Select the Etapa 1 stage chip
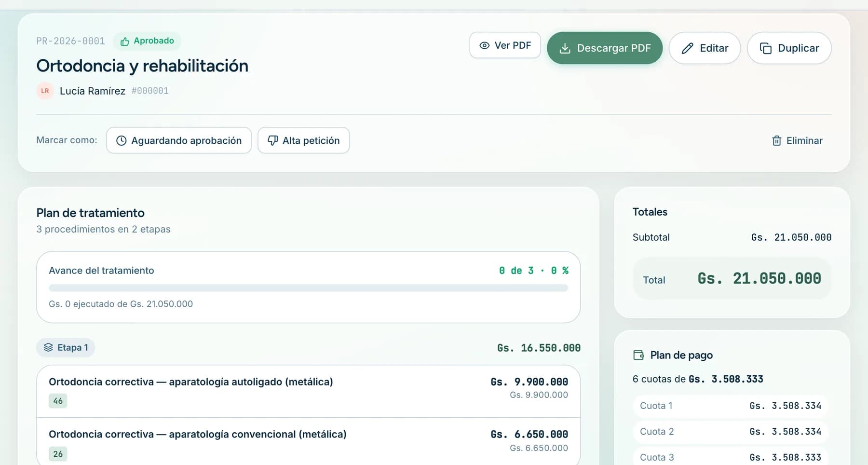The width and height of the screenshot is (868, 465). (x=66, y=347)
